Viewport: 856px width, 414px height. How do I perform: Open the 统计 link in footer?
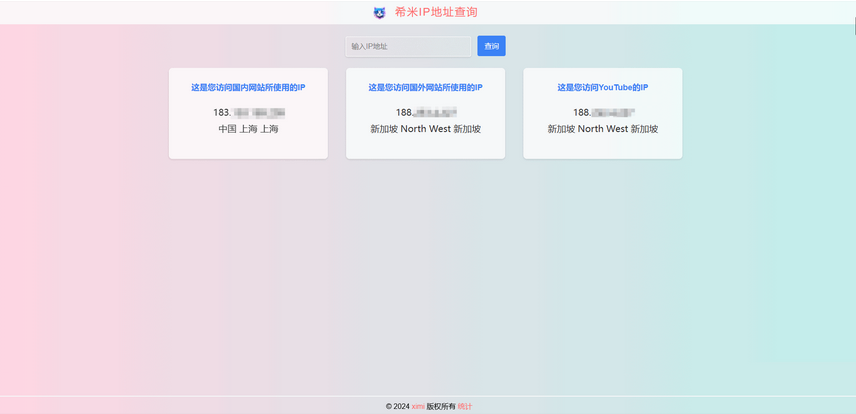tap(465, 406)
